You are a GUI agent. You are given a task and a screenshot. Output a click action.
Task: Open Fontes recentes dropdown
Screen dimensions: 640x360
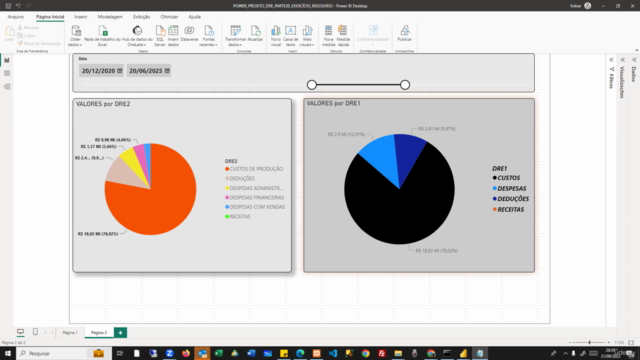coord(209,36)
